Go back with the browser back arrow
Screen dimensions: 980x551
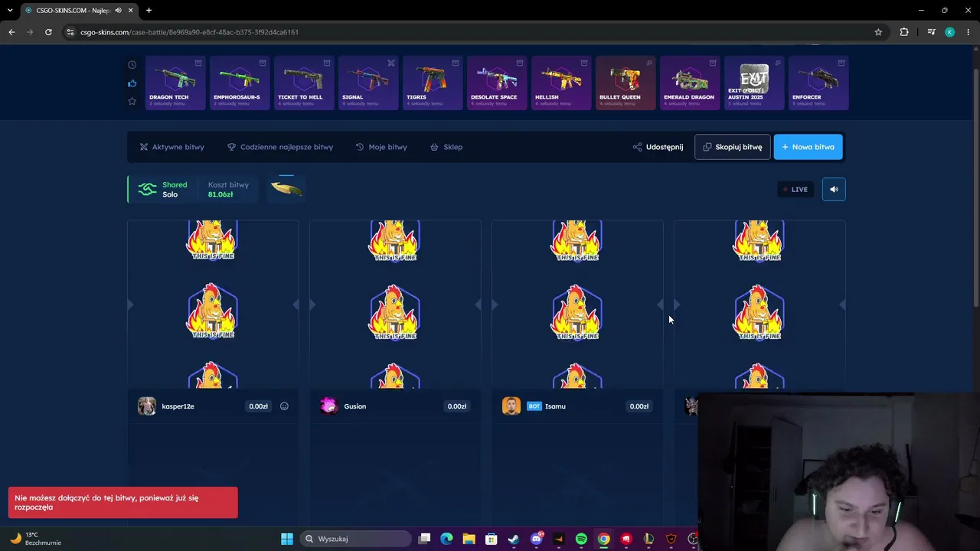pos(11,32)
